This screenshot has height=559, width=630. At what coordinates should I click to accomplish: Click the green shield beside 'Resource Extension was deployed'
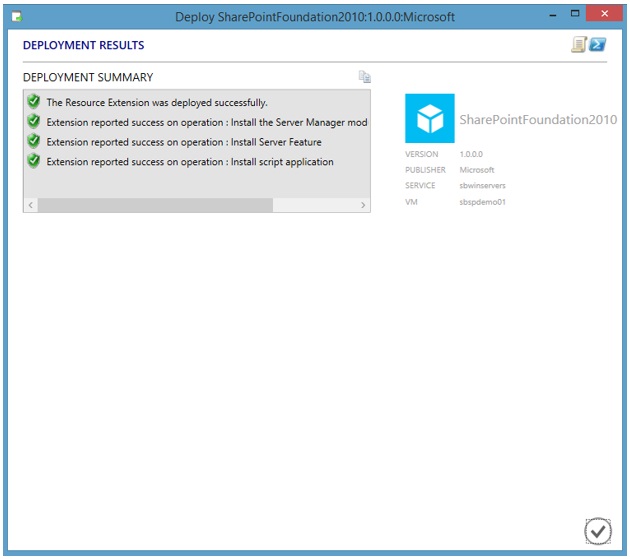(x=34, y=102)
